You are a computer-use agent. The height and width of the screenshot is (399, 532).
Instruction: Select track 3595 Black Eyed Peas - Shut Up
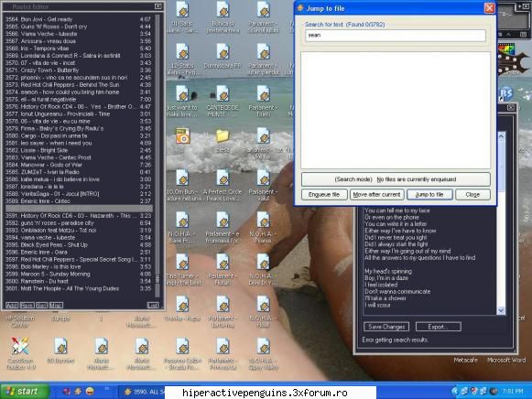coord(79,244)
